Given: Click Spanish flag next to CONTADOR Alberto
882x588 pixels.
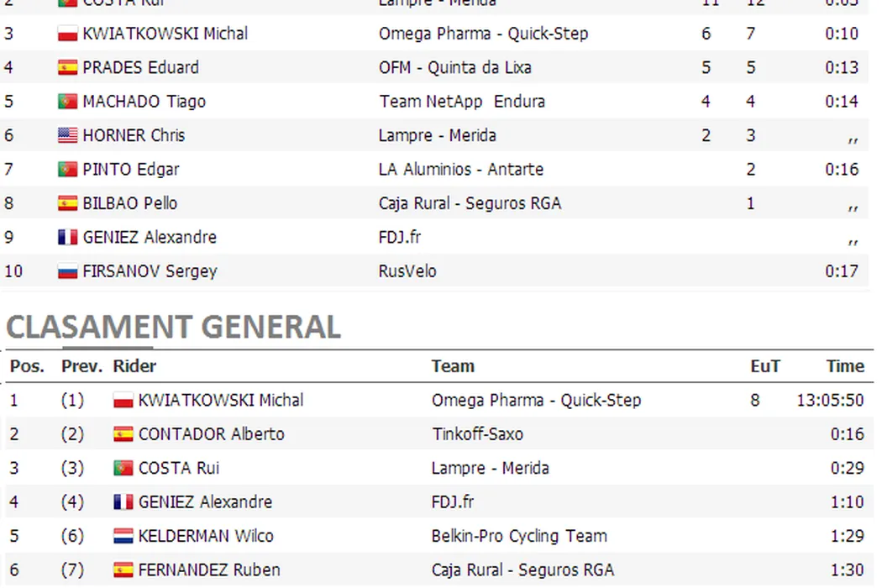Looking at the screenshot, I should (123, 434).
